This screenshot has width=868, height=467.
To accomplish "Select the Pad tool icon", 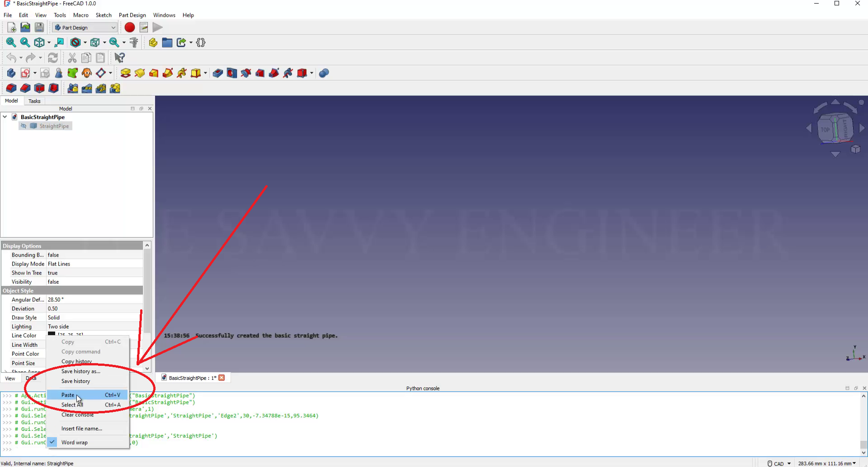I will tap(126, 73).
